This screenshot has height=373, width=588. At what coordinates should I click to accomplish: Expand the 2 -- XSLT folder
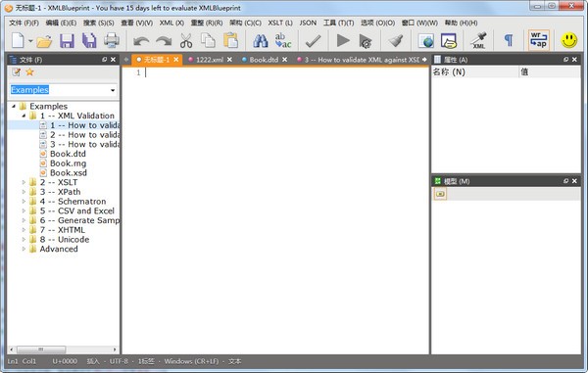[24, 182]
